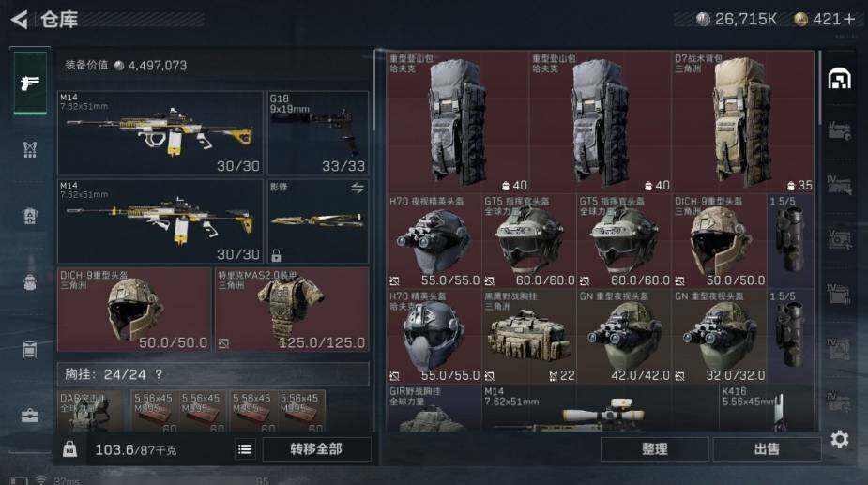Open the backpack category in left sidebar
The image size is (868, 485).
(30, 282)
